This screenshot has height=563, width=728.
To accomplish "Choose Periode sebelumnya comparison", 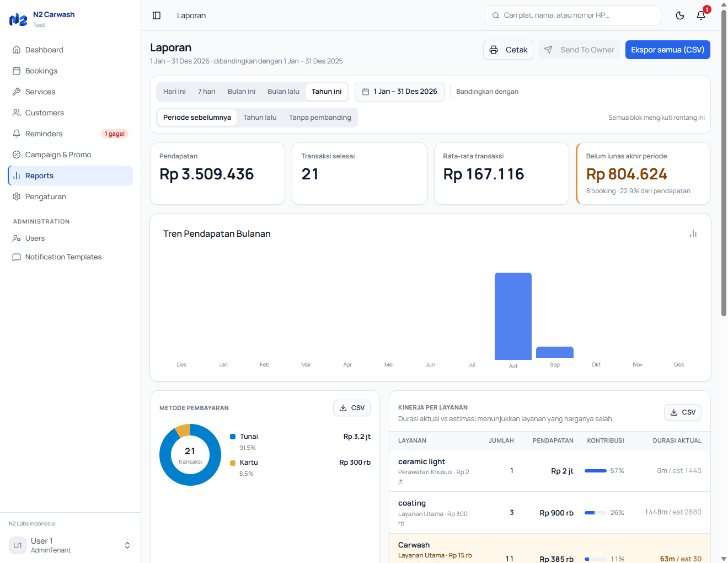I will click(197, 118).
